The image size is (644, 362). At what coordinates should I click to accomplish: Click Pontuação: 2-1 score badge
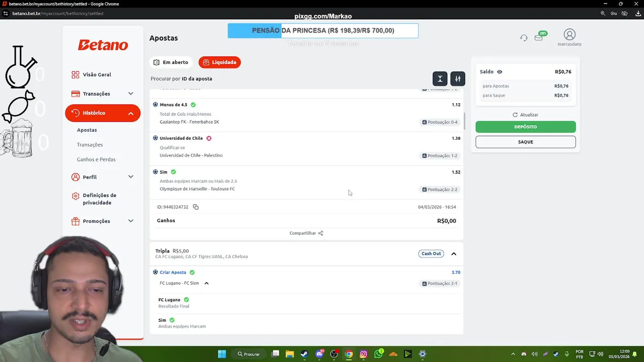pos(440,284)
